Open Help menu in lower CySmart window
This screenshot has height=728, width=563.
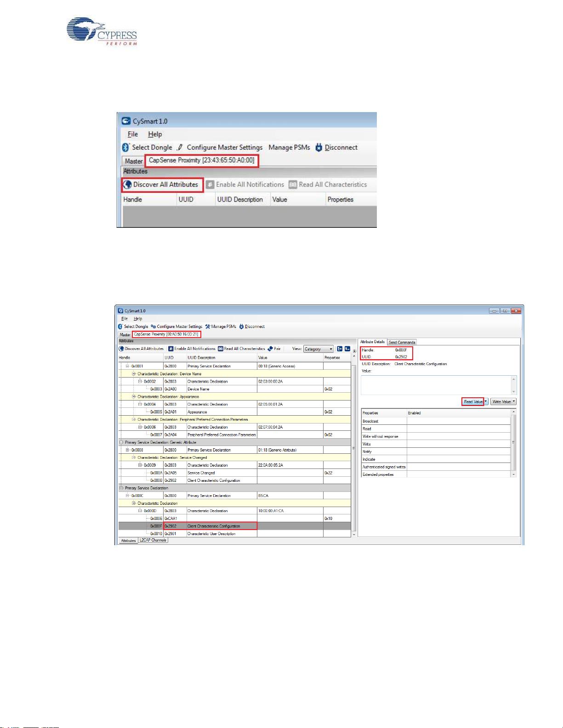(138, 318)
